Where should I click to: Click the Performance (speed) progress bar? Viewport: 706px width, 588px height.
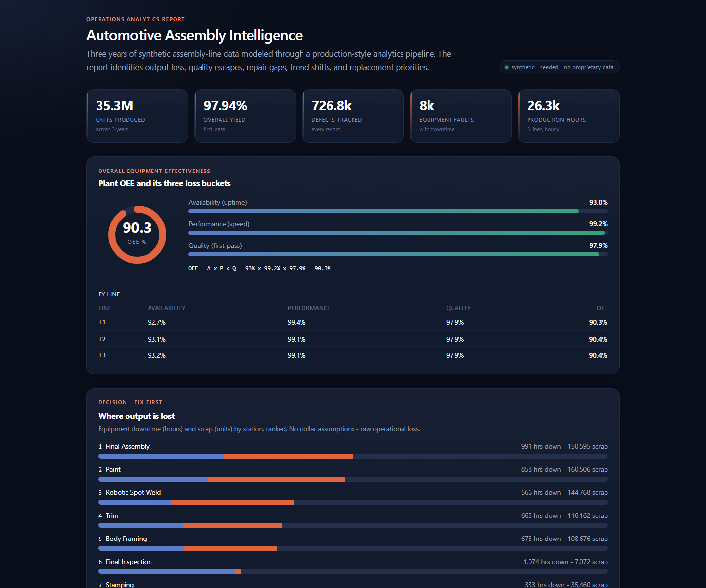tap(398, 233)
